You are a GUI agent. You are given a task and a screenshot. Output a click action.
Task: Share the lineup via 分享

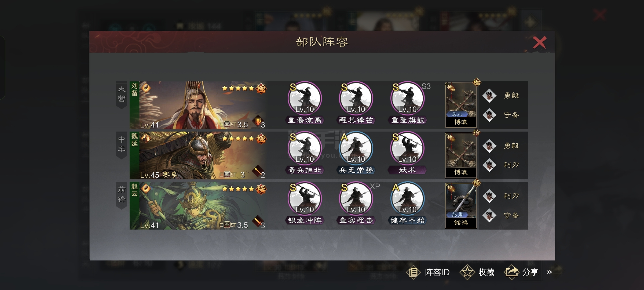click(521, 272)
